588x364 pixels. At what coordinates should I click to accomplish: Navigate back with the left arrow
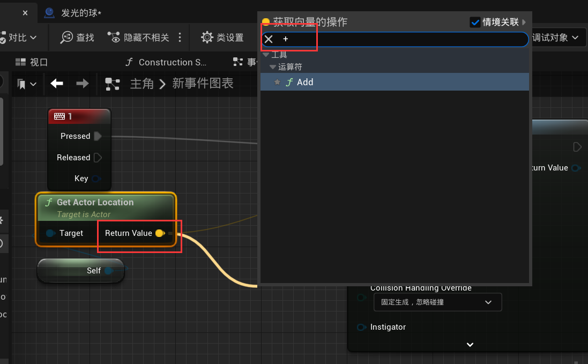tap(57, 83)
